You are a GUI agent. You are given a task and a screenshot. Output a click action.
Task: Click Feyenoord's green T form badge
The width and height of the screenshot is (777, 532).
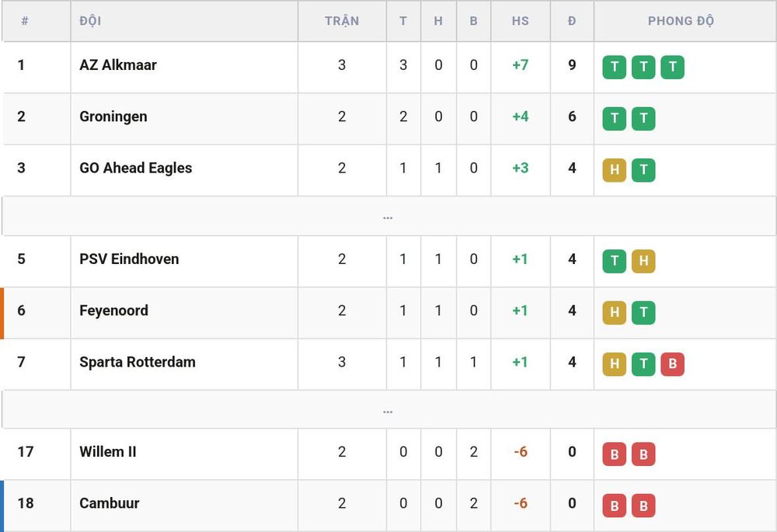point(643,312)
